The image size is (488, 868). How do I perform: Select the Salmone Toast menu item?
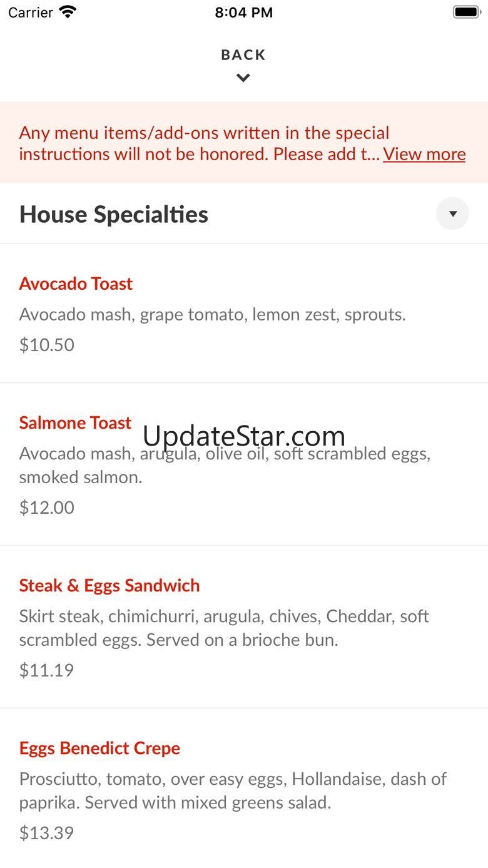pyautogui.click(x=75, y=423)
